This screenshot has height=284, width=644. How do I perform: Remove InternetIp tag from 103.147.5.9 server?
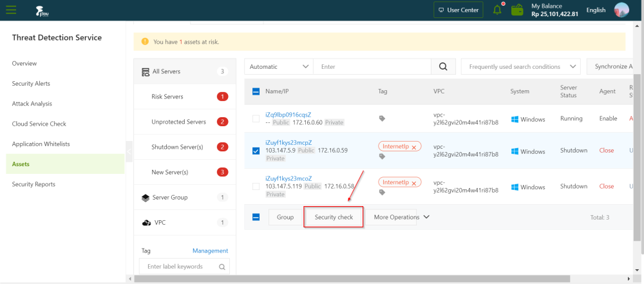414,147
